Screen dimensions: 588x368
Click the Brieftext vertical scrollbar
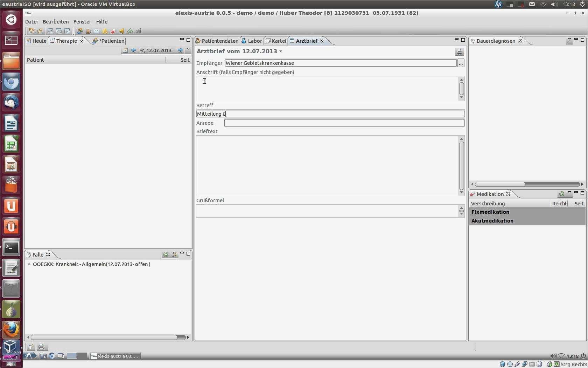(x=461, y=165)
